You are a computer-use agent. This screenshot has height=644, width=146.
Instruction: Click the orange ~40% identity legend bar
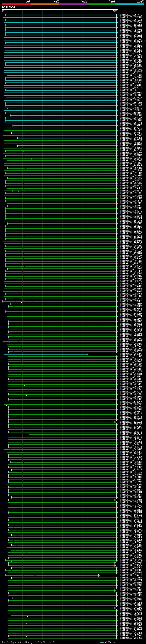pyautogui.click(x=45, y=4)
